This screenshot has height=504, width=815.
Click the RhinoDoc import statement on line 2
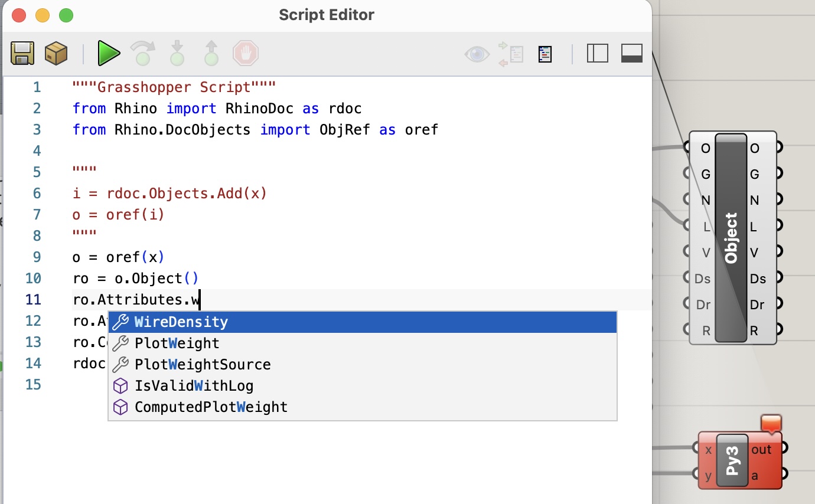217,109
